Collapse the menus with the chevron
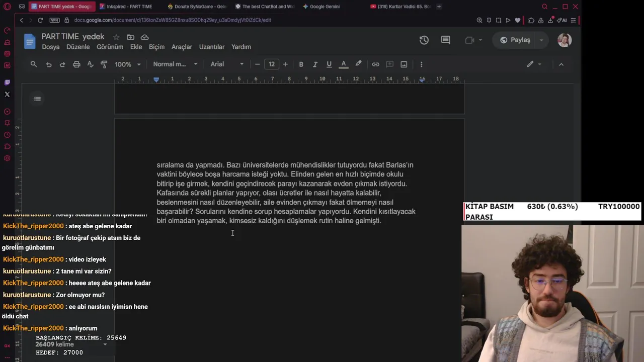 561,64
